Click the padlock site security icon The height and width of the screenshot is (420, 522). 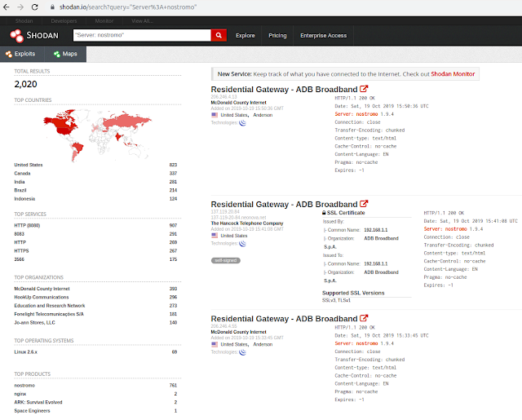52,7
